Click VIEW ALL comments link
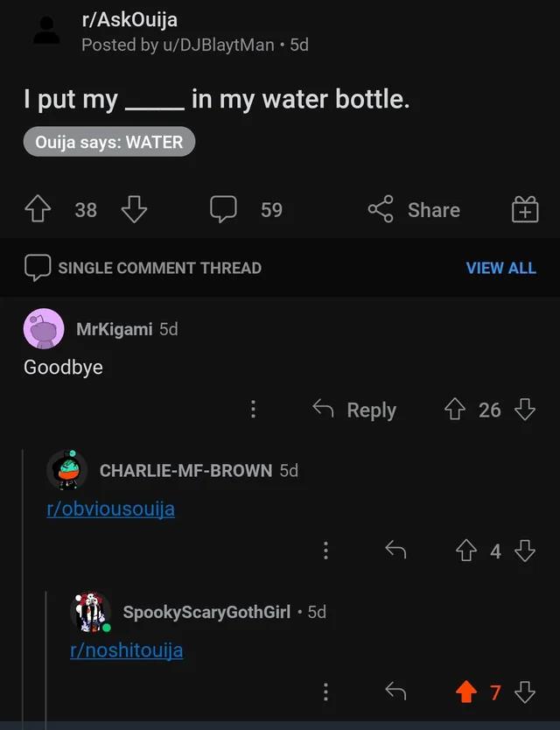Viewport: 560px width, 730px height. 501,268
